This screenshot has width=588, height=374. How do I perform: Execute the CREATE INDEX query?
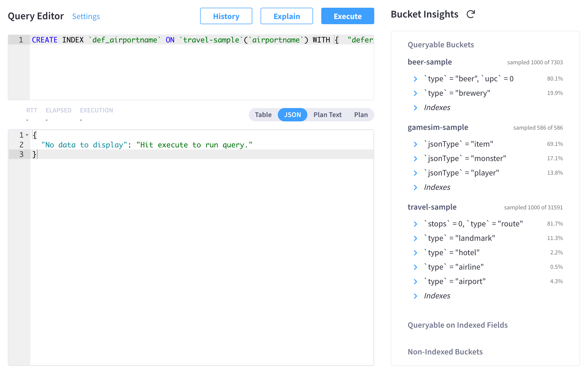[x=348, y=16]
